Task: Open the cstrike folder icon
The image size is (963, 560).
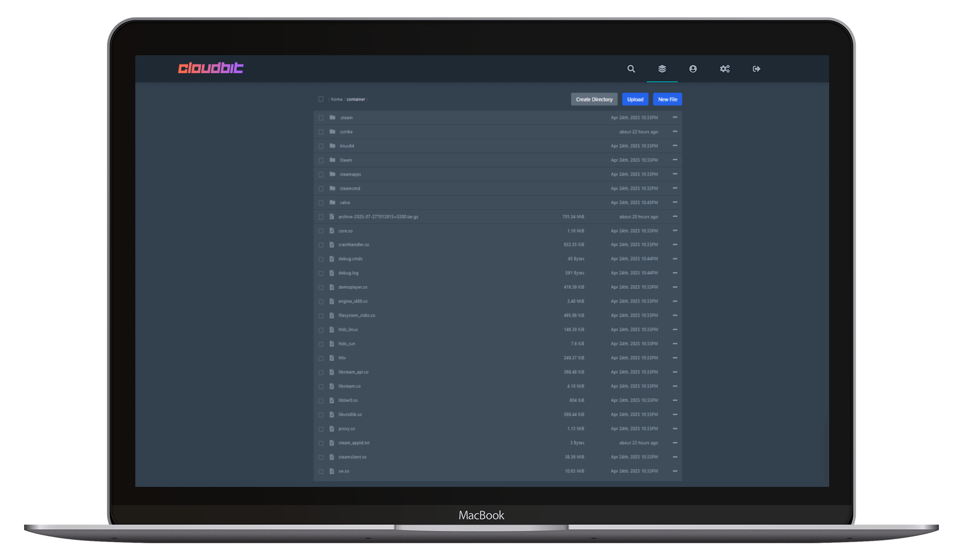Action: click(332, 131)
